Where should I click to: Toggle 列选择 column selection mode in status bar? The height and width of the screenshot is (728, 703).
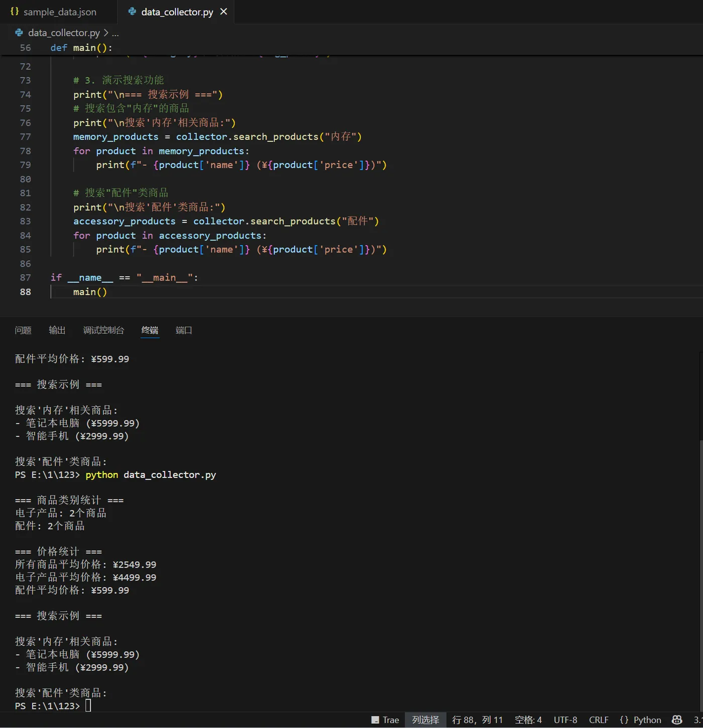tap(425, 720)
